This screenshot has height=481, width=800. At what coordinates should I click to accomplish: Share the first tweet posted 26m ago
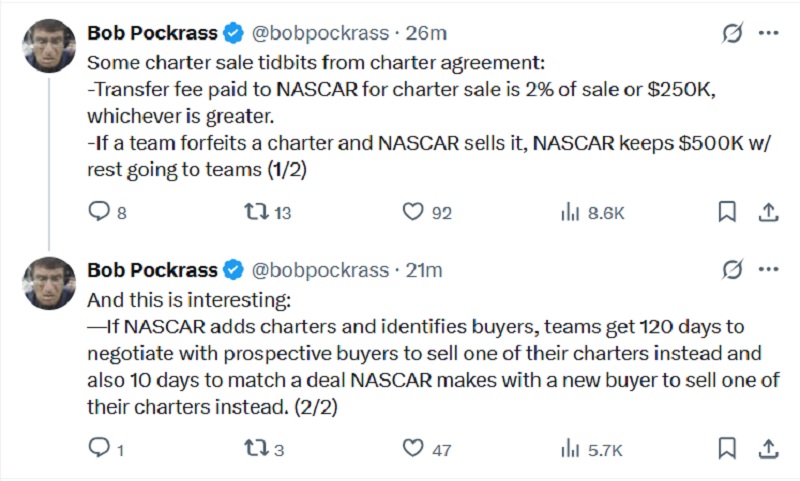click(x=768, y=212)
